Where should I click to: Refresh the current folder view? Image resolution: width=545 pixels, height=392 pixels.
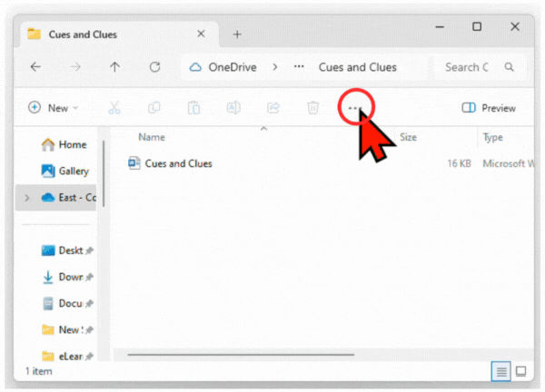click(x=154, y=67)
